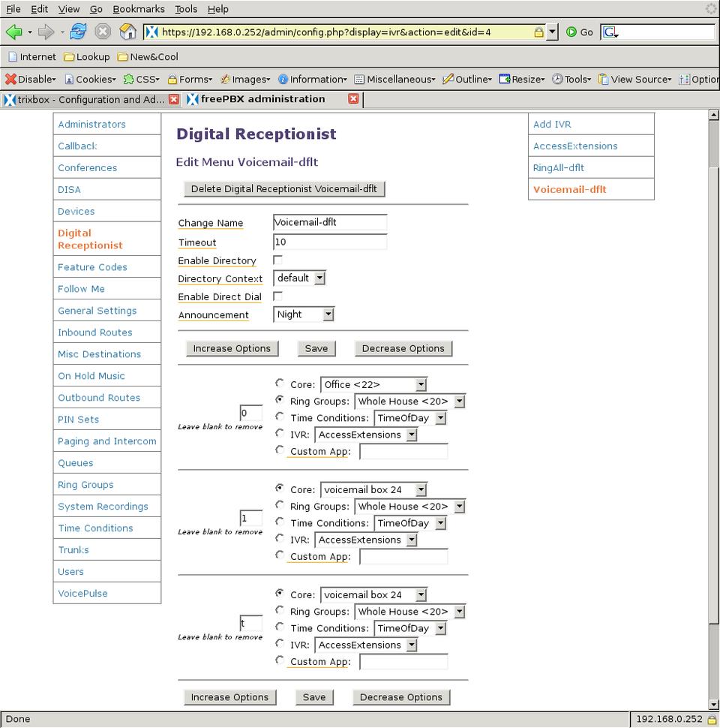Open the Core dropdown showing Office <22>
This screenshot has height=728, width=720.
coord(421,384)
